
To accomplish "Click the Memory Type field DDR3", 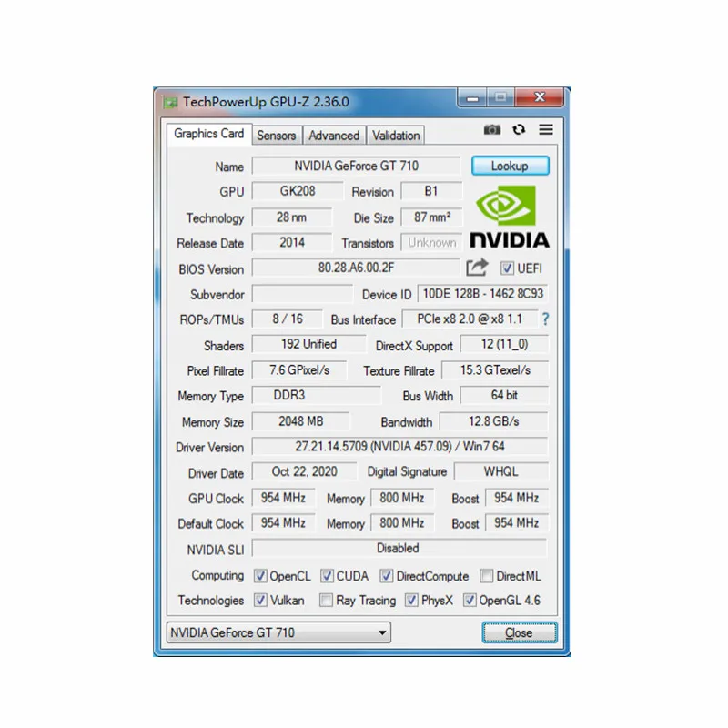I will 316,395.
